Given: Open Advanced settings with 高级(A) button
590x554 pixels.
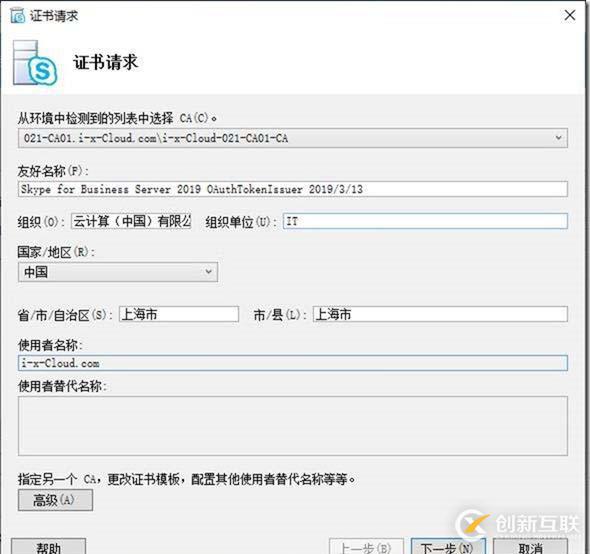Looking at the screenshot, I should (55, 500).
